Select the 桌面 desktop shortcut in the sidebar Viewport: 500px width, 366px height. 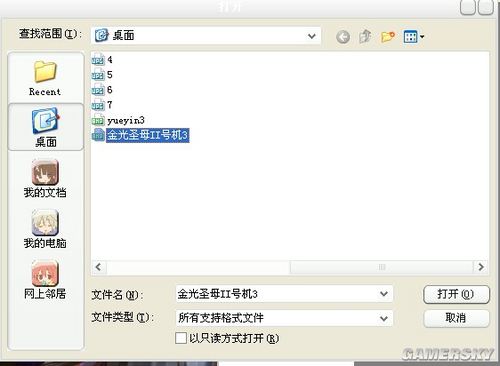point(45,127)
